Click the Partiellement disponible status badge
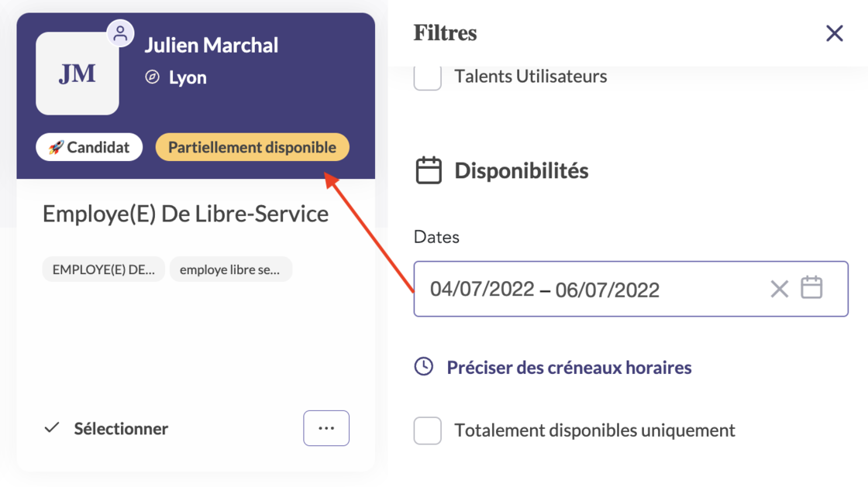Image resolution: width=868 pixels, height=487 pixels. point(253,147)
